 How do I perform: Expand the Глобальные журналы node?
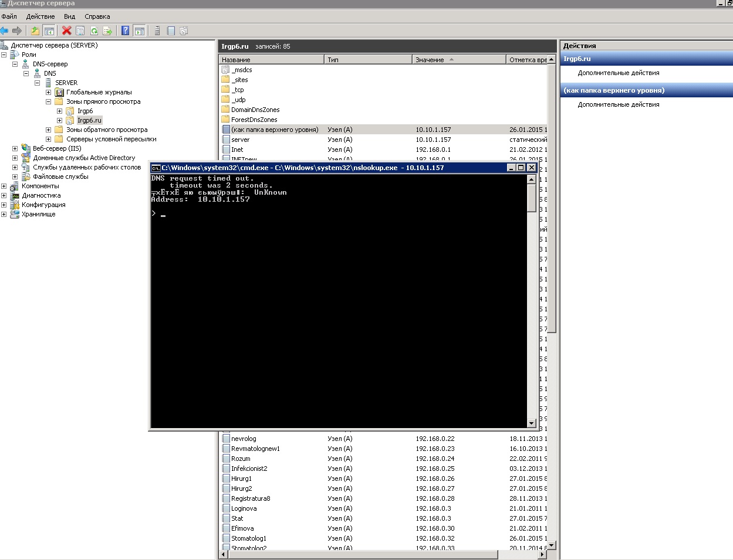[48, 92]
